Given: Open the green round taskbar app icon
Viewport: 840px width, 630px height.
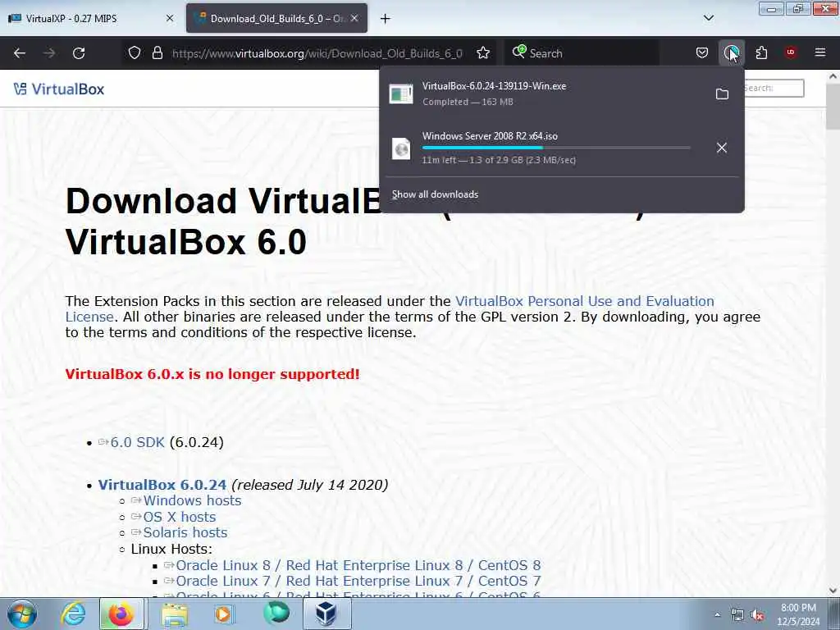Looking at the screenshot, I should tap(276, 613).
